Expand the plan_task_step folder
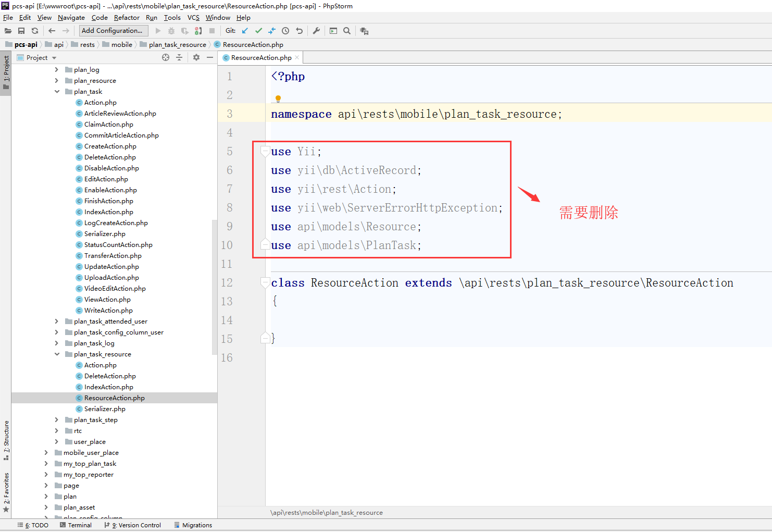This screenshot has height=532, width=772. point(57,420)
